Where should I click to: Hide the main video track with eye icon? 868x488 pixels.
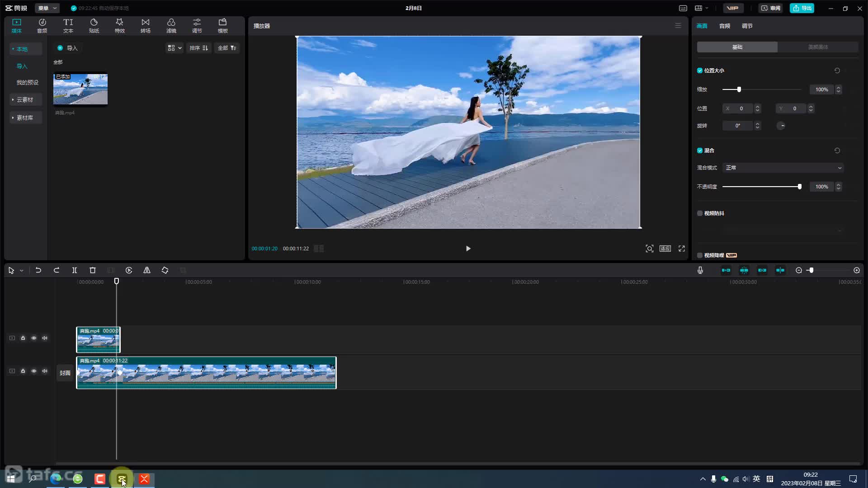tap(34, 371)
